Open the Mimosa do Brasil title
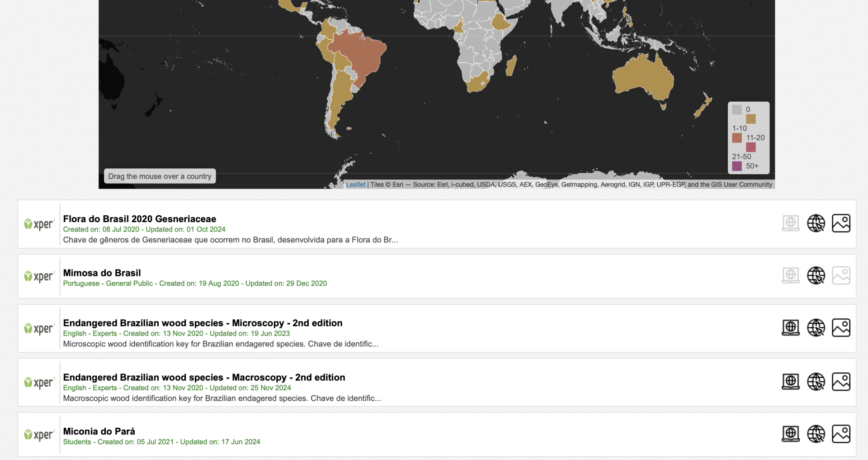 102,273
